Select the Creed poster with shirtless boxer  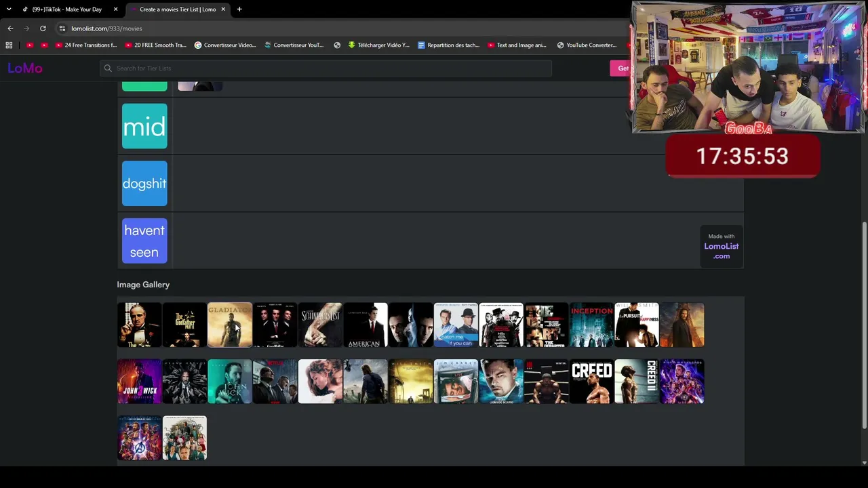pyautogui.click(x=591, y=382)
